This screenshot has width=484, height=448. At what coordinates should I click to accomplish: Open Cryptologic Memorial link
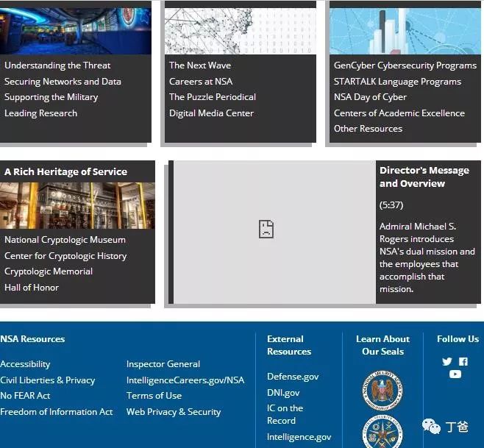(49, 271)
